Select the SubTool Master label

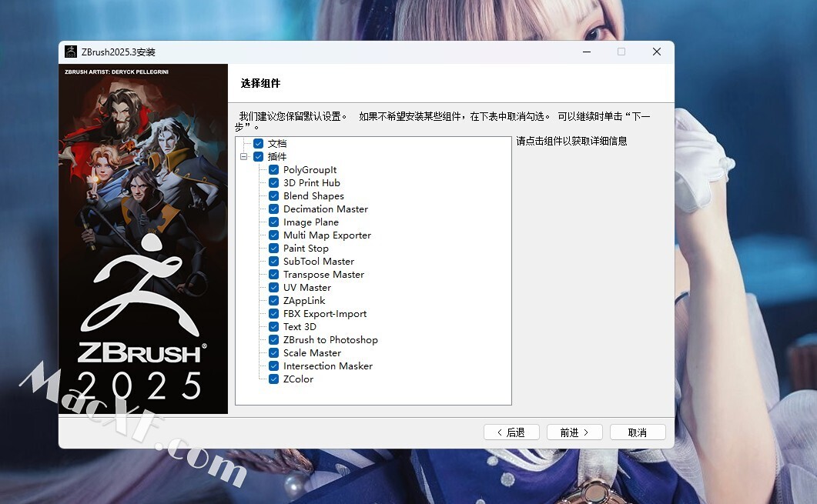319,262
